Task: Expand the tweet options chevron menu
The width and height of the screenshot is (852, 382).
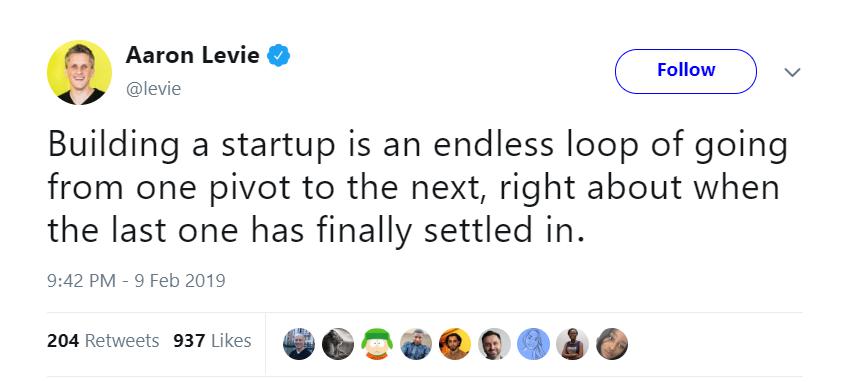Action: [793, 72]
